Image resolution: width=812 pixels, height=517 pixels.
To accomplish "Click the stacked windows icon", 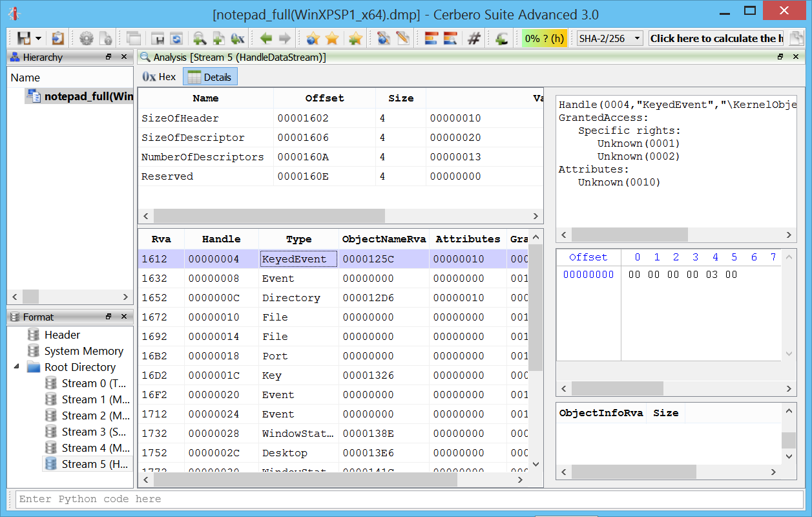I will [134, 38].
